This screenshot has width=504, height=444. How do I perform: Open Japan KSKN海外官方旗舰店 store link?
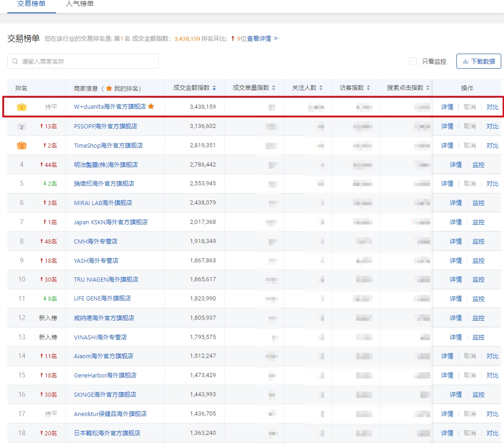(x=111, y=222)
